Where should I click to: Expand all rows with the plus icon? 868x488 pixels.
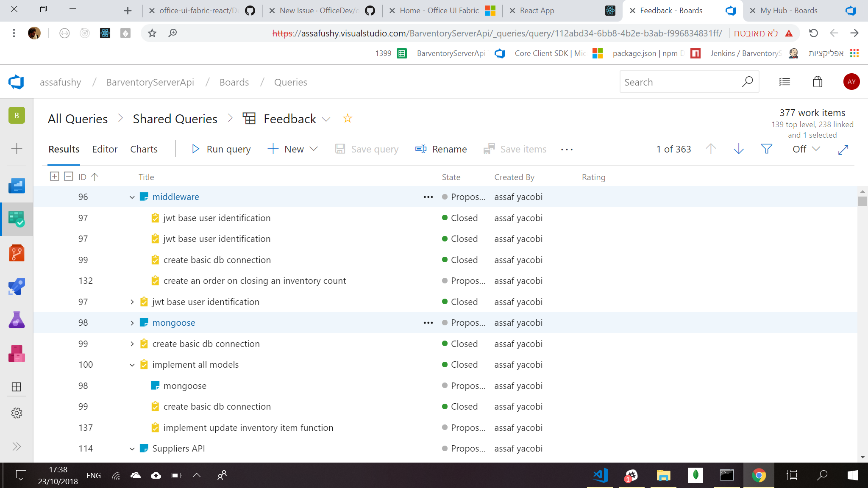click(54, 176)
